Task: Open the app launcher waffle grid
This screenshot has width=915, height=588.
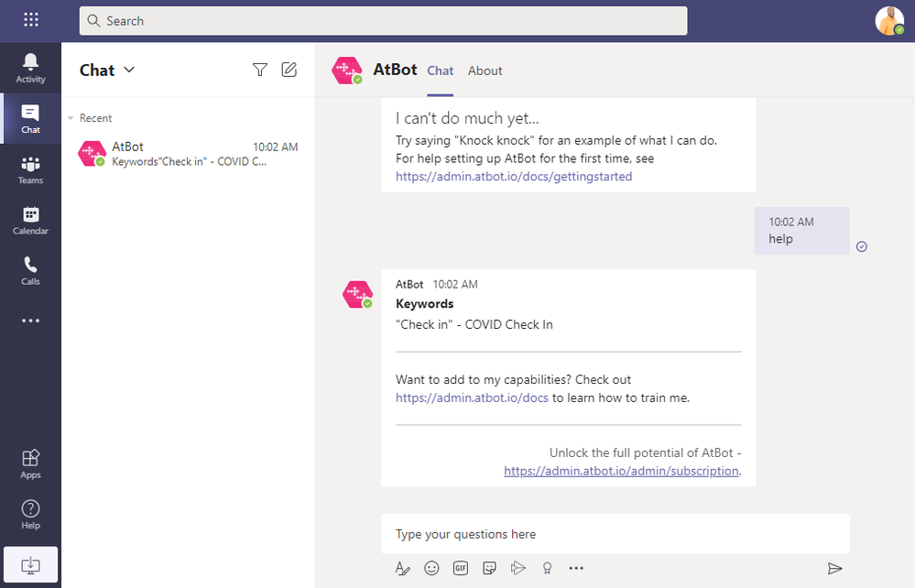Action: point(31,20)
